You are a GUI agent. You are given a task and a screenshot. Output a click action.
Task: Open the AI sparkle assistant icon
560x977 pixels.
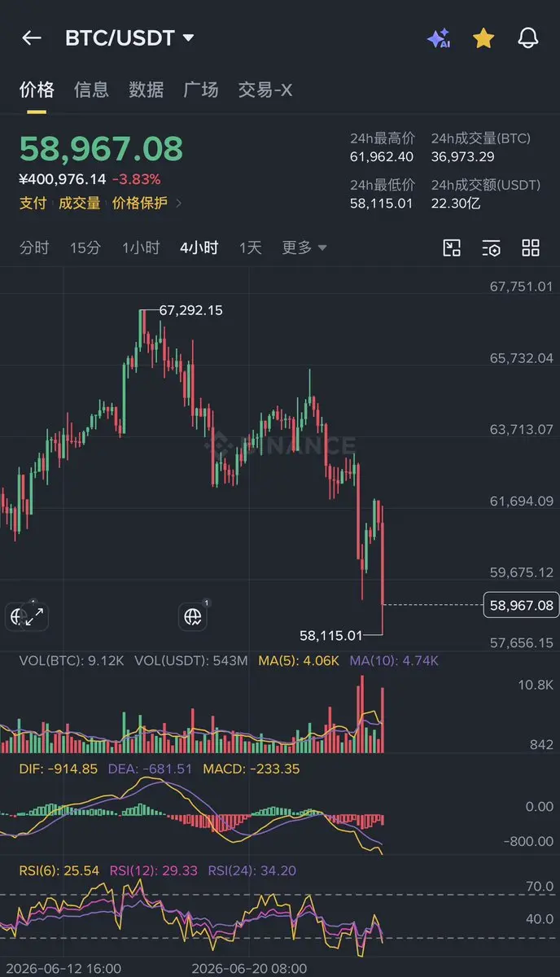[439, 38]
